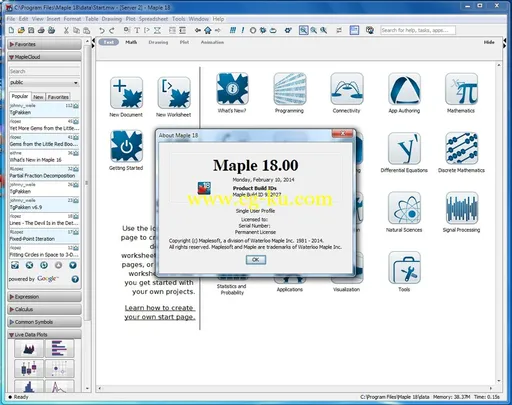Open 'Fixed-Point Iteration' cloud entry
The width and height of the screenshot is (512, 405).
pos(44,236)
